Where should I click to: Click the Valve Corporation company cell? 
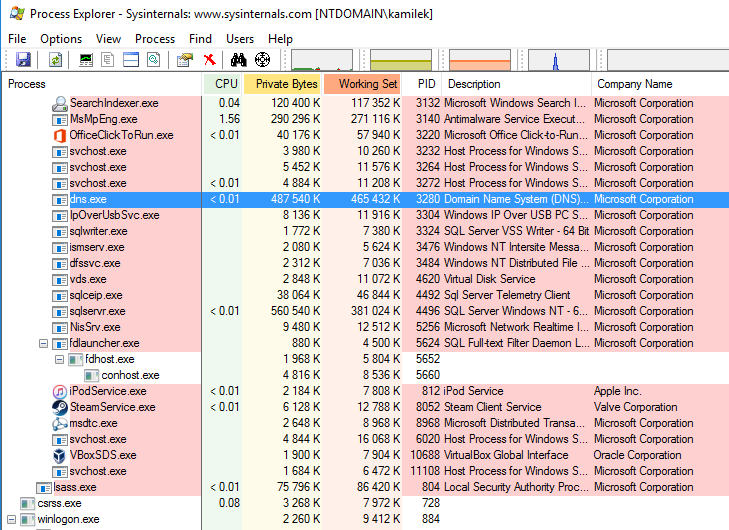635,407
